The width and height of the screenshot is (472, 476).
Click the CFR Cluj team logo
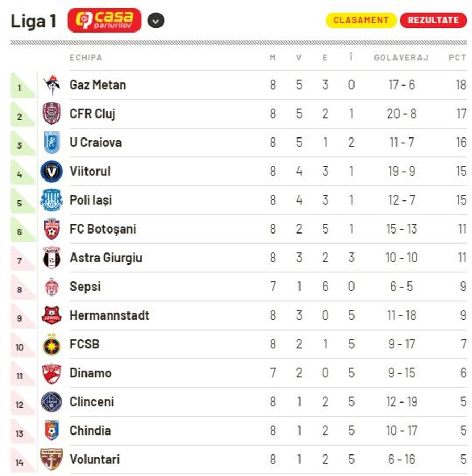coord(52,113)
